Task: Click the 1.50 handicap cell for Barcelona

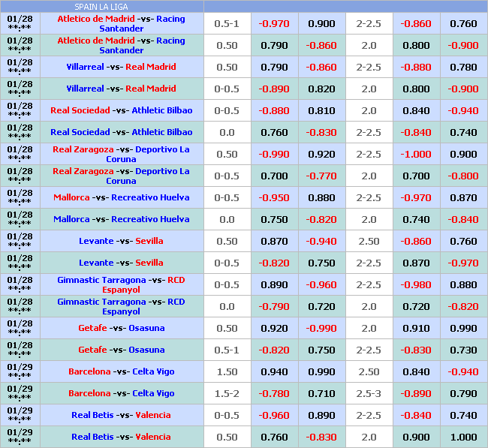Action: 227,371
